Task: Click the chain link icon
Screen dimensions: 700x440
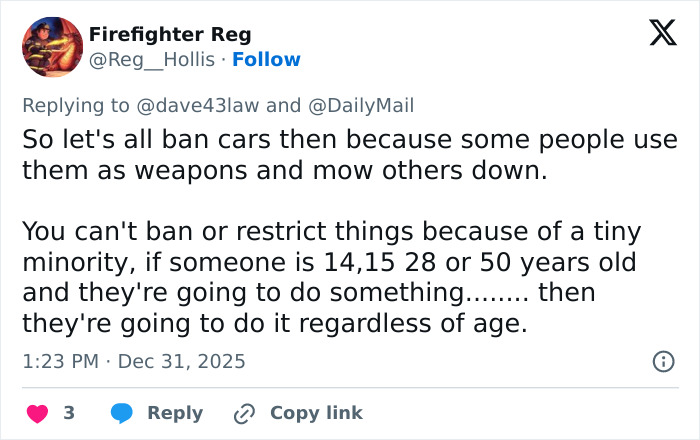Action: click(x=244, y=413)
